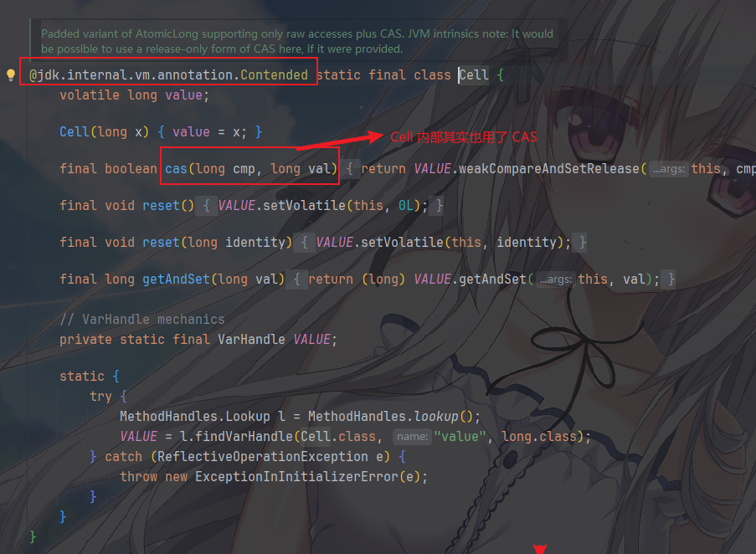
Task: Click the yellow lightbulb intention icon
Action: click(11, 75)
